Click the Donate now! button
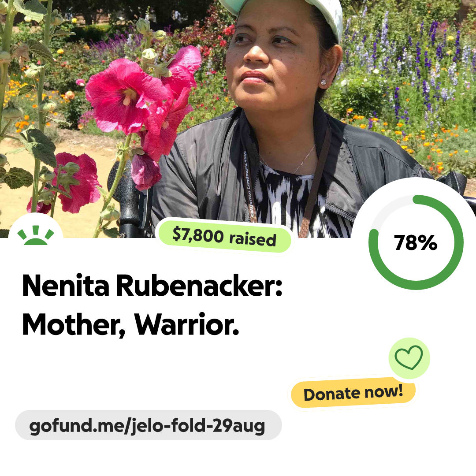The width and height of the screenshot is (476, 476). pos(353,393)
